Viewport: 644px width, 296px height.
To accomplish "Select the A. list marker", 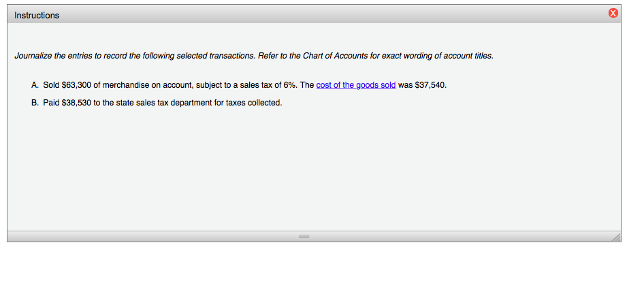I will (35, 85).
